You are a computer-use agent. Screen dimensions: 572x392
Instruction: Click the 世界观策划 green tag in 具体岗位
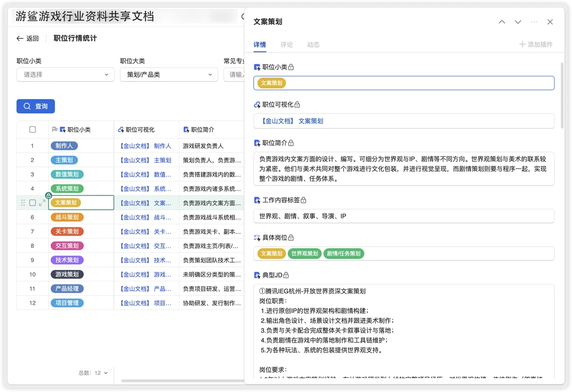point(305,254)
